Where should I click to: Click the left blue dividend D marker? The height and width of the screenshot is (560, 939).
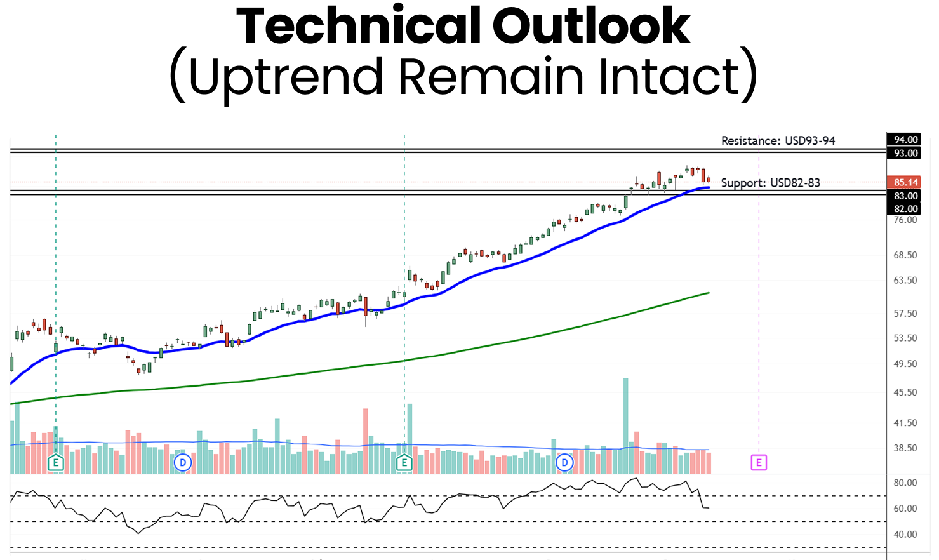(x=183, y=462)
